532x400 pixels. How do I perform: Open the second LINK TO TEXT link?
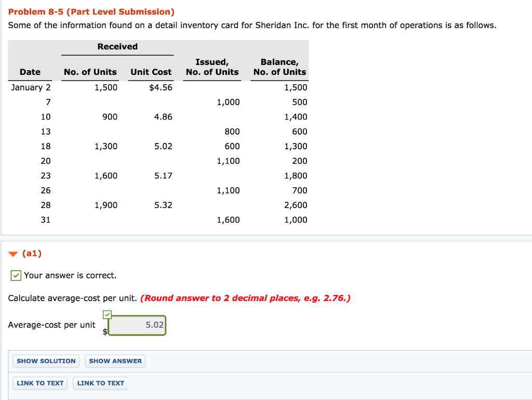100,383
